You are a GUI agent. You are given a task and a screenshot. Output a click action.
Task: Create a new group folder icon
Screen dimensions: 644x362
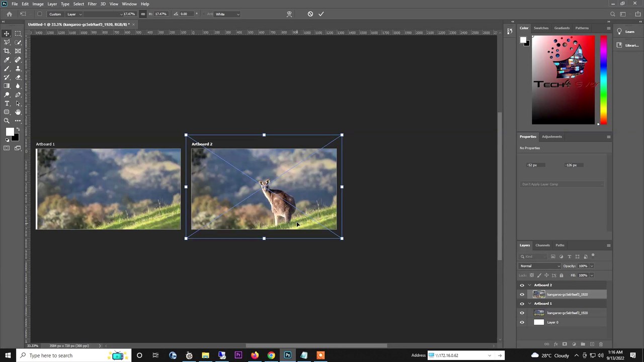[583, 344]
